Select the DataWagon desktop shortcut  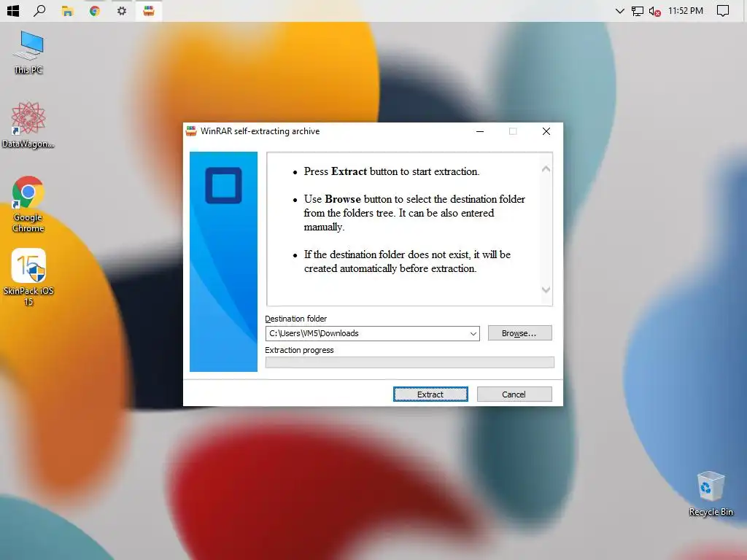(x=28, y=125)
